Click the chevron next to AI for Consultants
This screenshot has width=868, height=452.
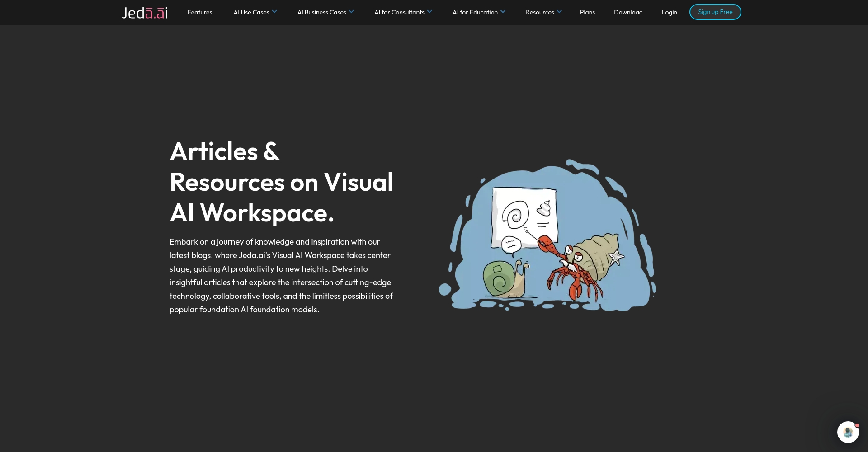coord(429,12)
